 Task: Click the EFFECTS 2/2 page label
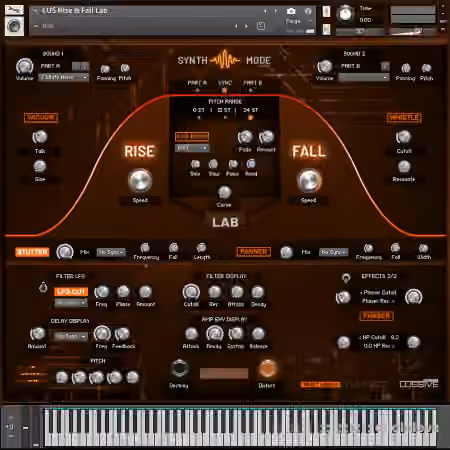[379, 276]
